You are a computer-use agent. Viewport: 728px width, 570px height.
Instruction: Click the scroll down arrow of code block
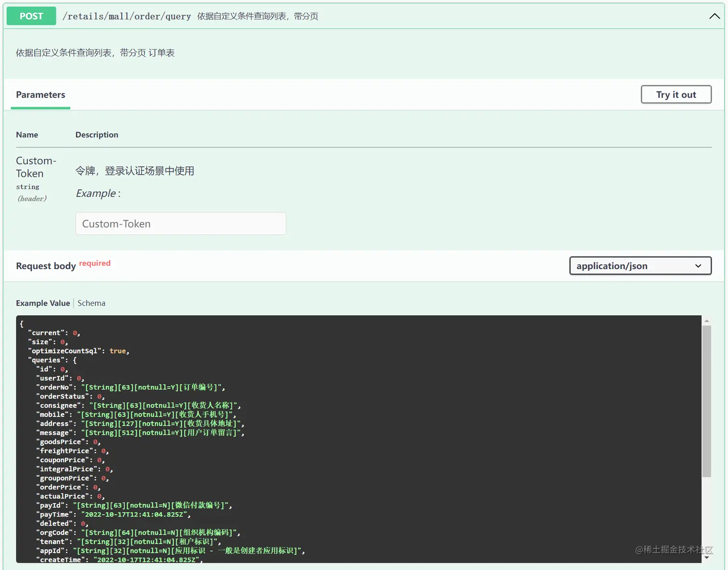pyautogui.click(x=706, y=557)
